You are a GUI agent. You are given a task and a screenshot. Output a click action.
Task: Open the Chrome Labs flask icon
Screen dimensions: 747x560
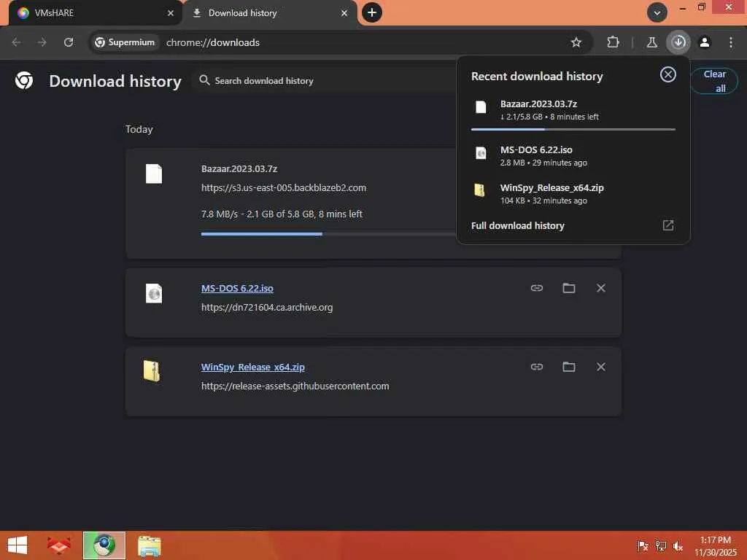pos(651,42)
